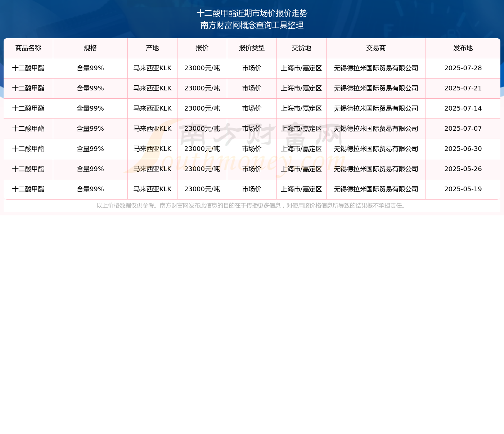
Task: Click 无锡德拉米国际贸易有限公司 in the 2025-05-26 row
Action: [x=376, y=169]
